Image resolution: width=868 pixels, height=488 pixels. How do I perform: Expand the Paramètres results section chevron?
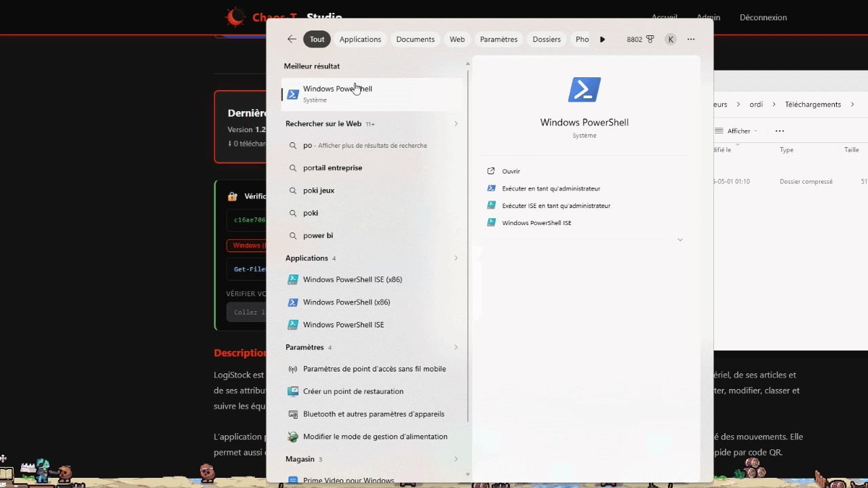pos(456,347)
